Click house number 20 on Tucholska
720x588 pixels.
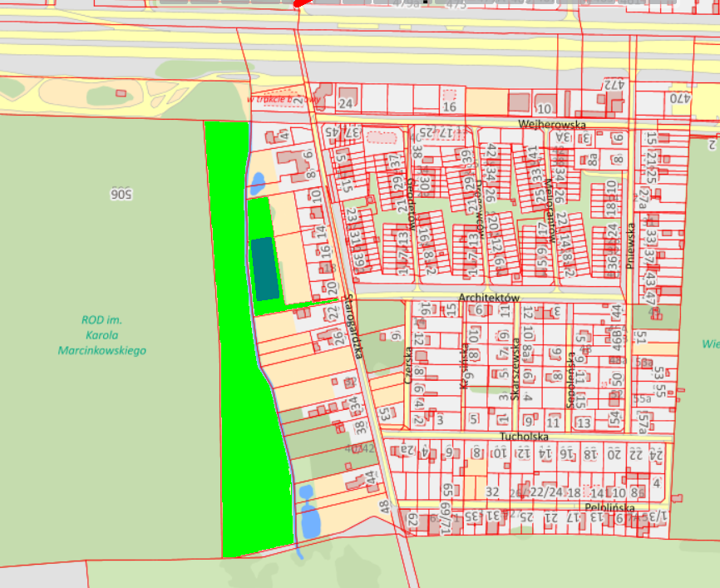pyautogui.click(x=614, y=454)
